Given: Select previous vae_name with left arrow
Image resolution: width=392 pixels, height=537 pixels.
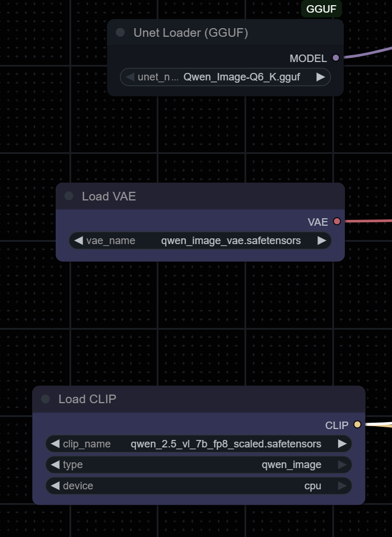Looking at the screenshot, I should [x=79, y=241].
